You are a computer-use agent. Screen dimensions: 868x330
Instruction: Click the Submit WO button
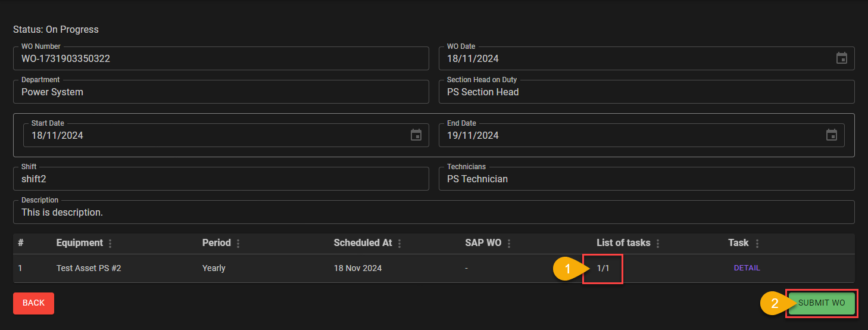822,303
